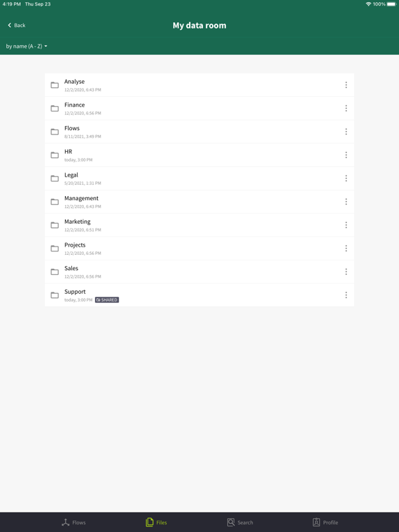This screenshot has width=399, height=532.
Task: Open the Sales folder
Action: [x=199, y=272]
